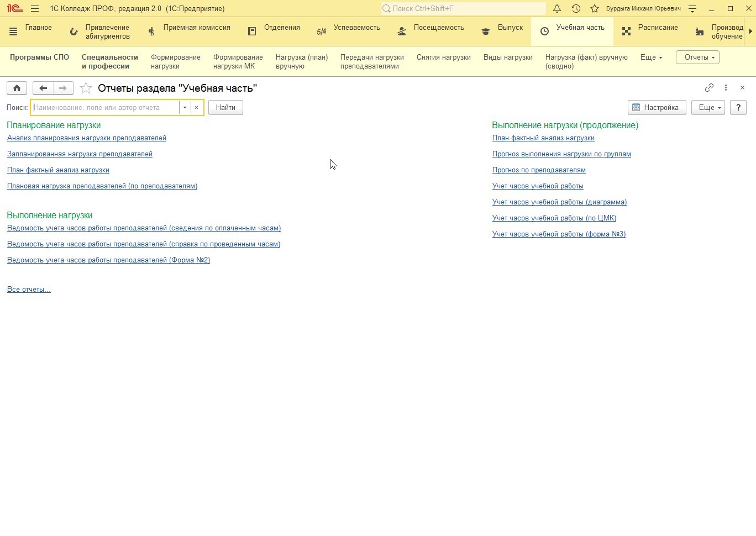Open the three-dot options menu of page
This screenshot has height=536, width=756.
point(726,88)
